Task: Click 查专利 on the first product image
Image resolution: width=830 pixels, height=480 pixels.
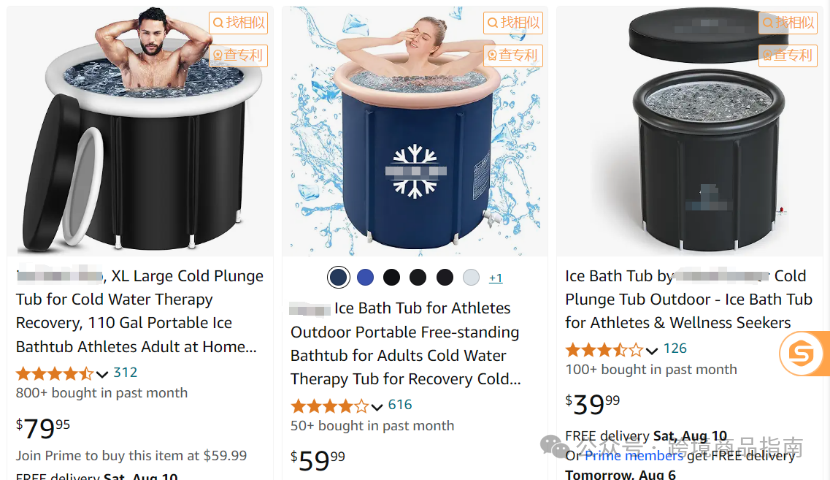Action: (x=238, y=56)
